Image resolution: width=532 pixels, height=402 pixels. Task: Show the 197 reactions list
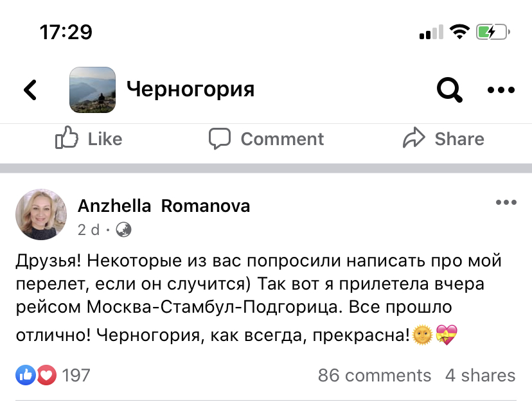click(x=76, y=376)
